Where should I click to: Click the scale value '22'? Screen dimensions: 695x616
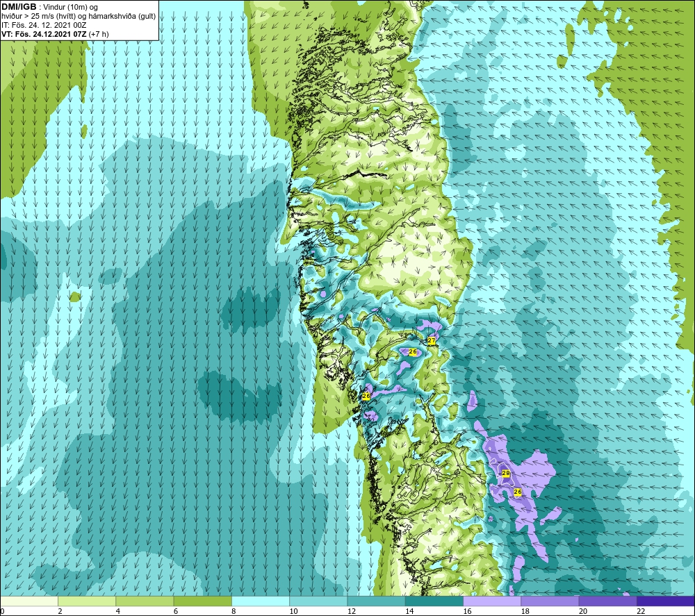point(641,611)
